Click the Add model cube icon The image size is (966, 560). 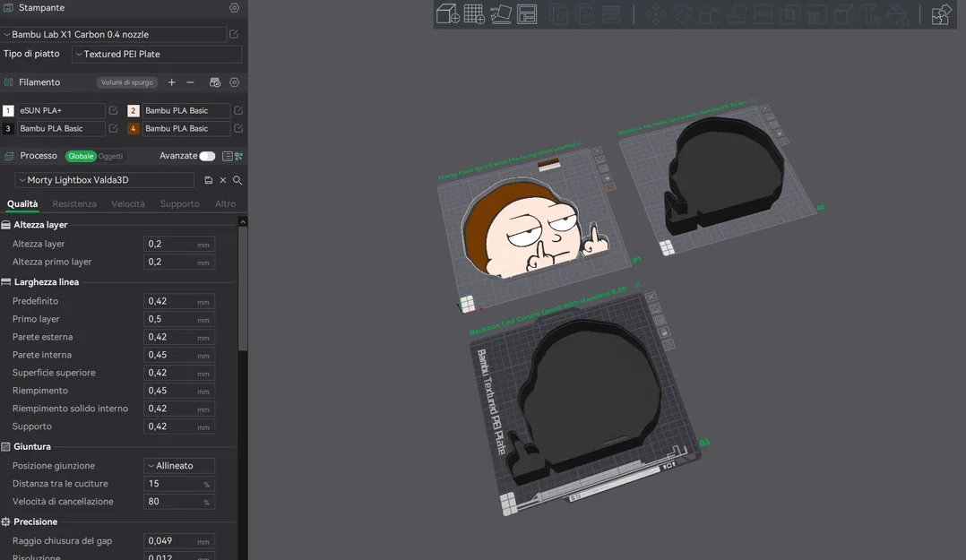(x=447, y=13)
